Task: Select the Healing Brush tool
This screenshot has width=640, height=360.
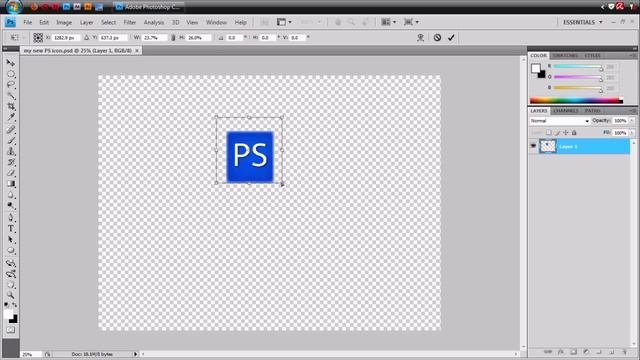Action: [11, 130]
